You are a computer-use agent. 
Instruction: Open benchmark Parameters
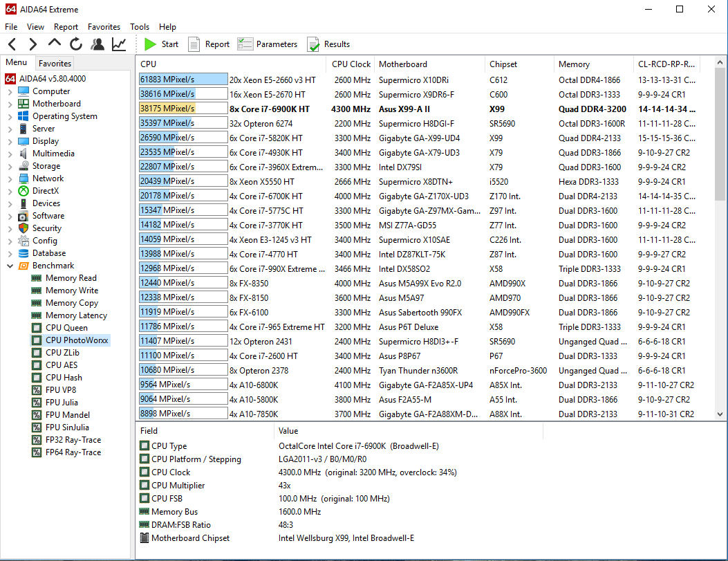[x=268, y=44]
